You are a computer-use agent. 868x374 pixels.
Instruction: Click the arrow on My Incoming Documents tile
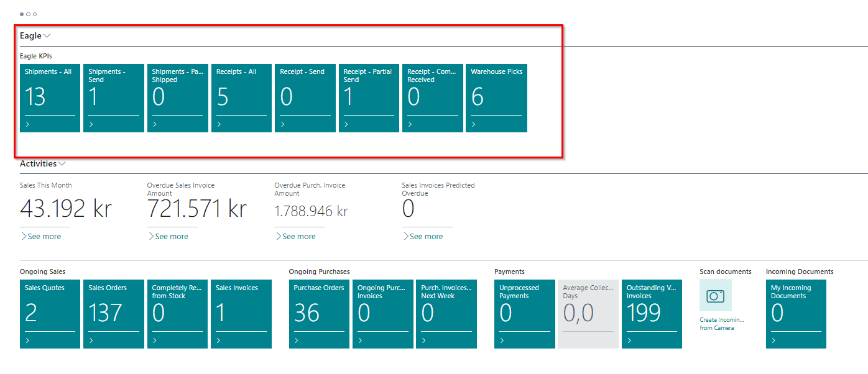coord(773,340)
